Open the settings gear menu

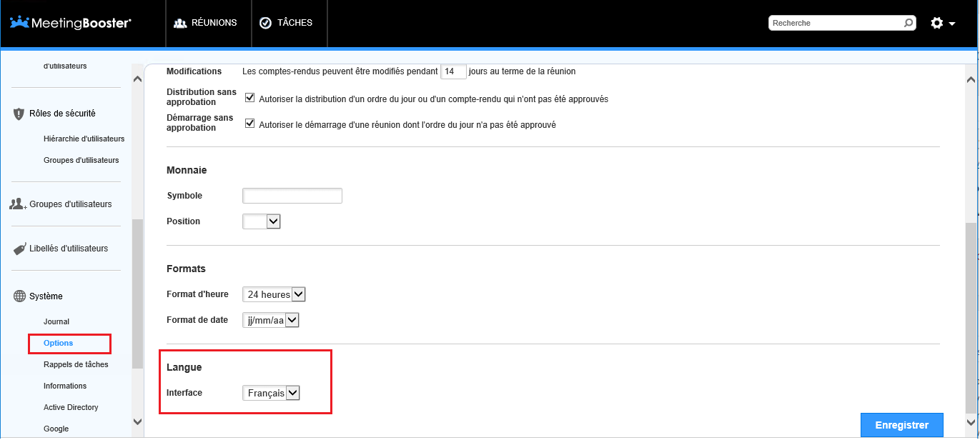pyautogui.click(x=942, y=23)
